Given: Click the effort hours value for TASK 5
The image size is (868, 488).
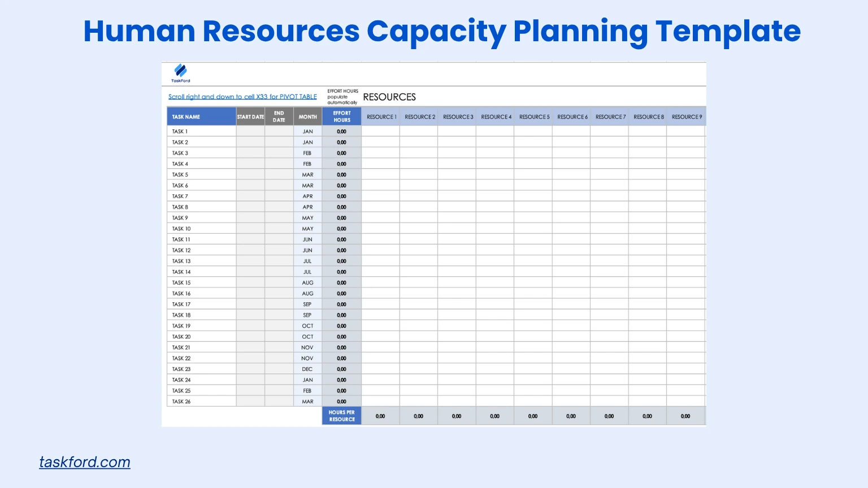Looking at the screenshot, I should pos(341,175).
